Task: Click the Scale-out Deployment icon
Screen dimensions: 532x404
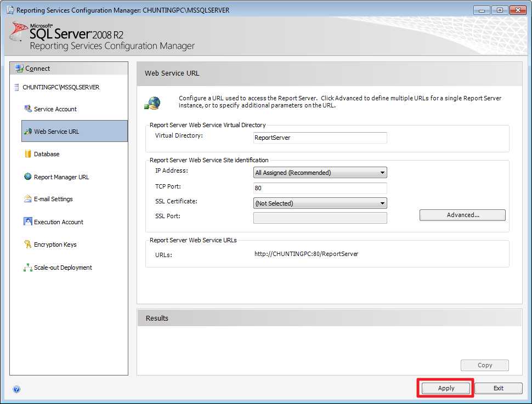Action: pyautogui.click(x=28, y=268)
